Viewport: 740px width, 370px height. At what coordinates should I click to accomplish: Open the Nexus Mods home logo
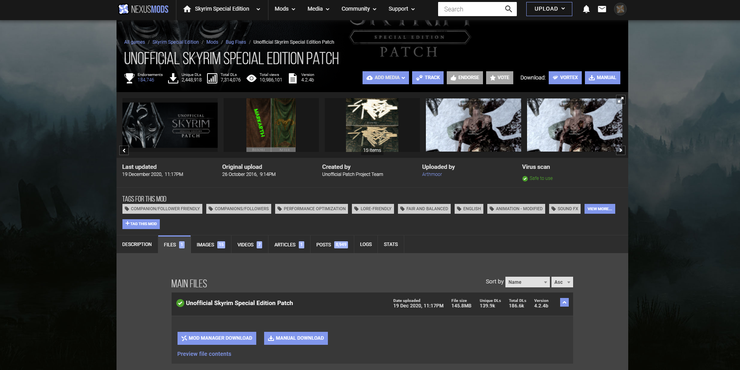click(143, 9)
